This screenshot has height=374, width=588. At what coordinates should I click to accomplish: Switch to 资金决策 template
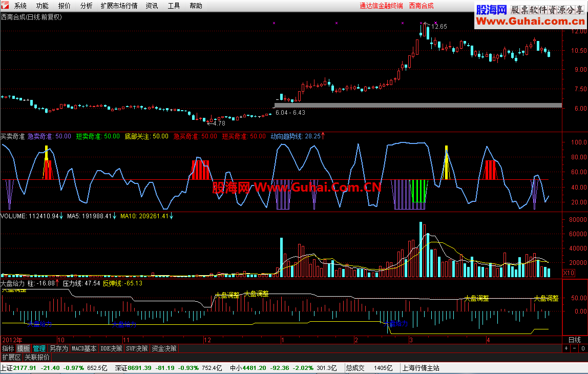point(164,348)
